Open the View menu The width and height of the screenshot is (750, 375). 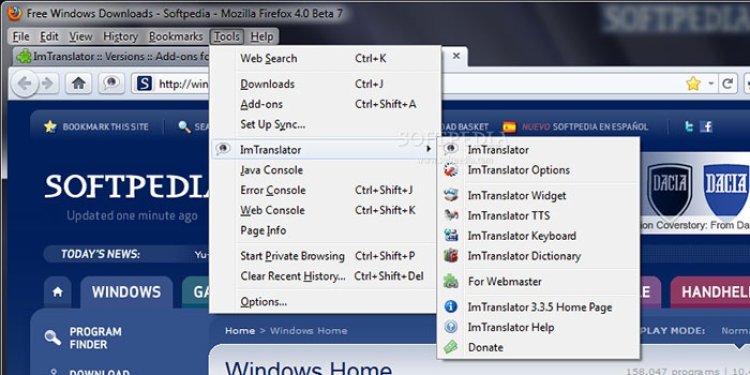click(x=80, y=37)
